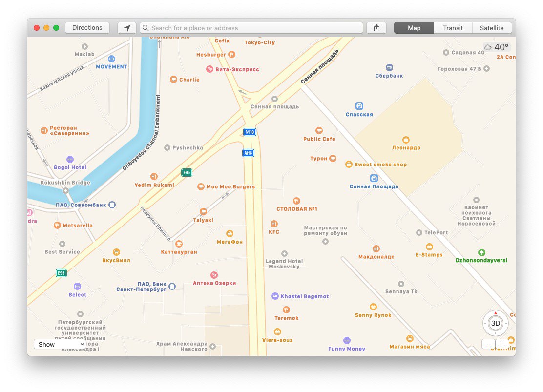Click the Hesburger restaurant pin

[231, 54]
